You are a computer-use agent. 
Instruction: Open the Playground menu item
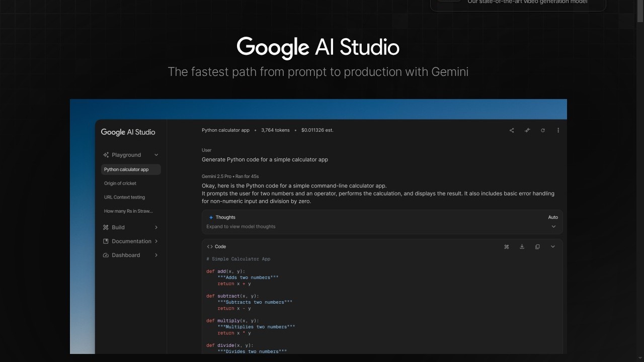(x=131, y=155)
